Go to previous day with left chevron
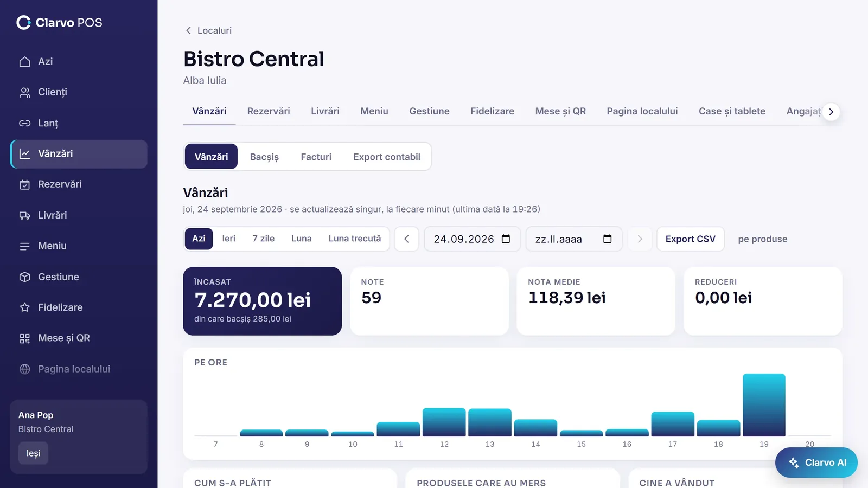The image size is (868, 488). (x=406, y=239)
